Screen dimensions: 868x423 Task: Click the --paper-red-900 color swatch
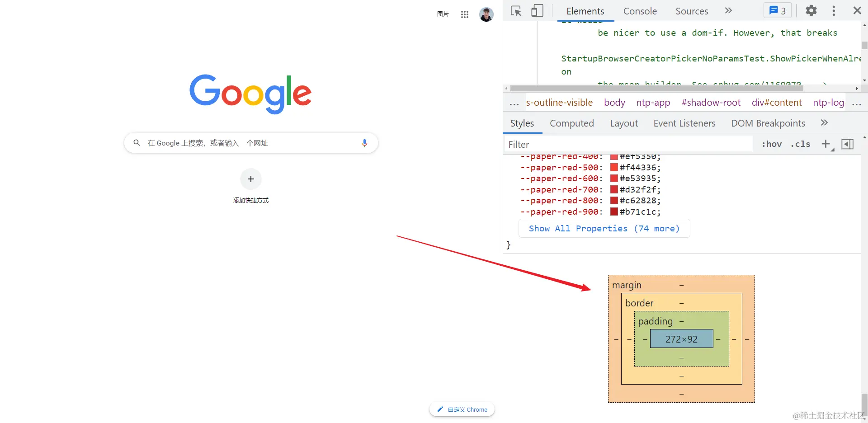614,211
